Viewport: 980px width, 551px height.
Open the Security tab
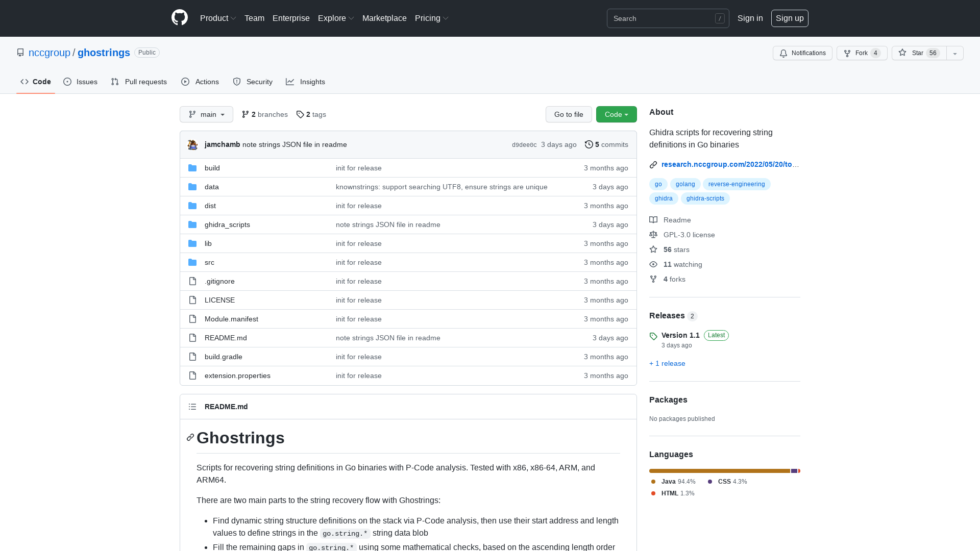coord(253,82)
